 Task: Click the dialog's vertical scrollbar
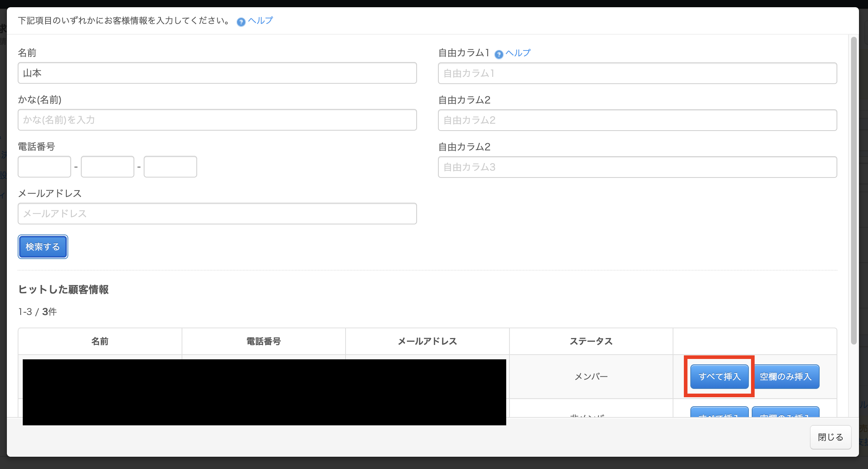pos(854,190)
